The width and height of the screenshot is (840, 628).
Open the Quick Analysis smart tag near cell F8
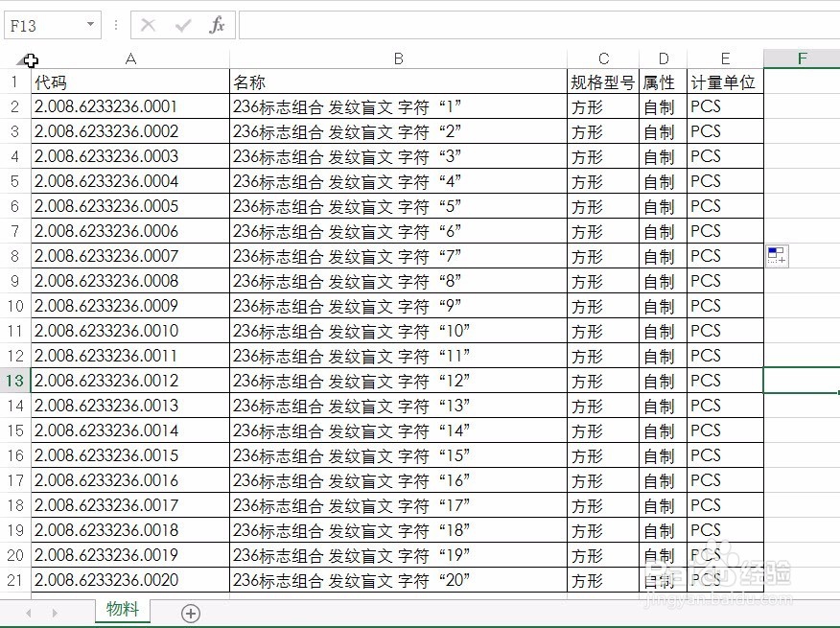click(x=777, y=254)
